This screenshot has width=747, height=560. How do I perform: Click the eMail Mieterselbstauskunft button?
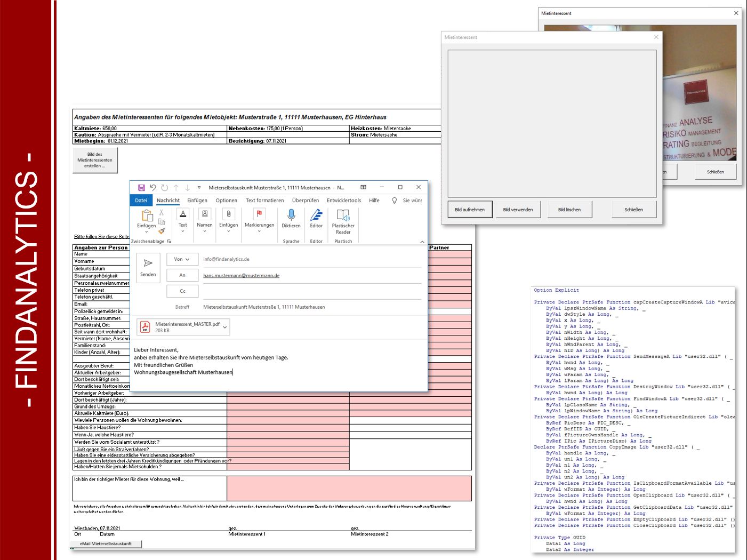point(106,544)
